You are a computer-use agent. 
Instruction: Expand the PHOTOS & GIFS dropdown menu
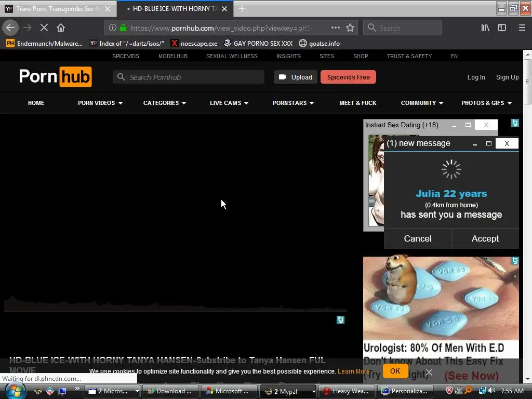pyautogui.click(x=510, y=103)
